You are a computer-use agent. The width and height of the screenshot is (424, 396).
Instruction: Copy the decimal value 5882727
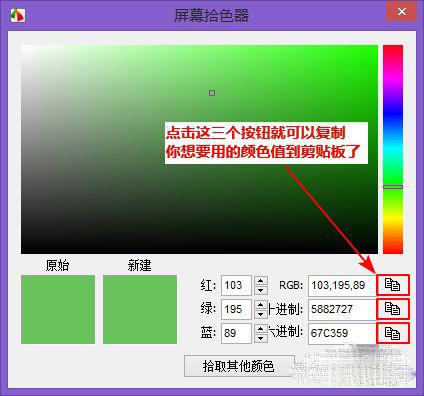[393, 309]
